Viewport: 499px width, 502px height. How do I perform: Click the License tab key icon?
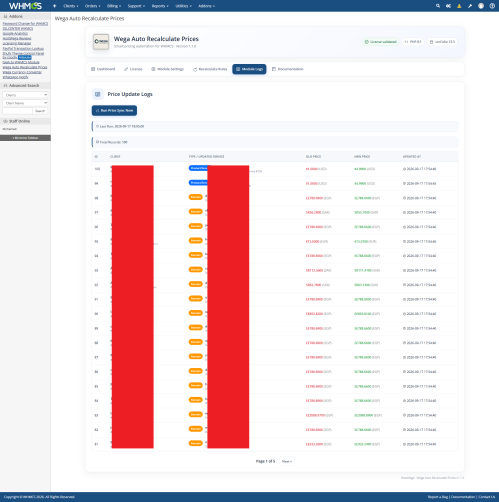126,69
